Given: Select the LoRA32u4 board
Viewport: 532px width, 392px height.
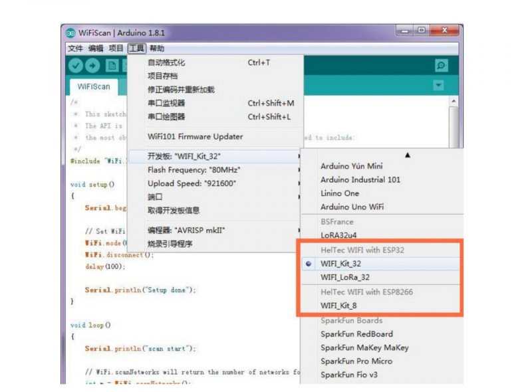Looking at the screenshot, I should click(382, 235).
